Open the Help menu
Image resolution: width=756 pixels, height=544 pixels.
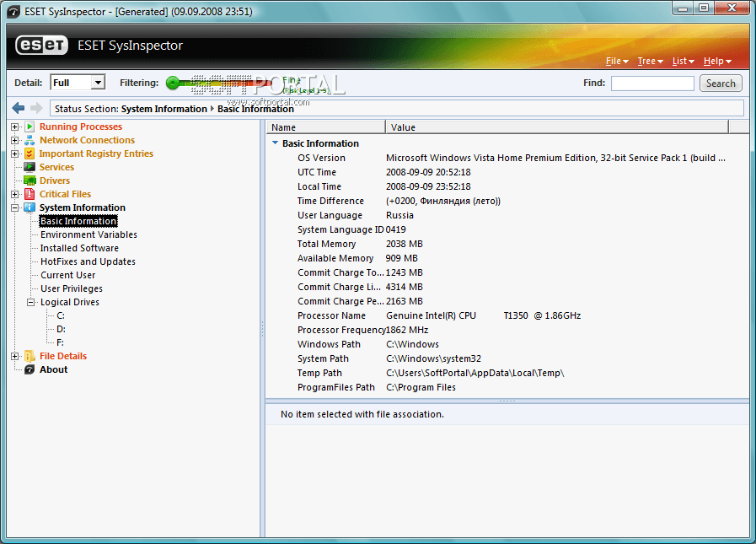coord(717,62)
